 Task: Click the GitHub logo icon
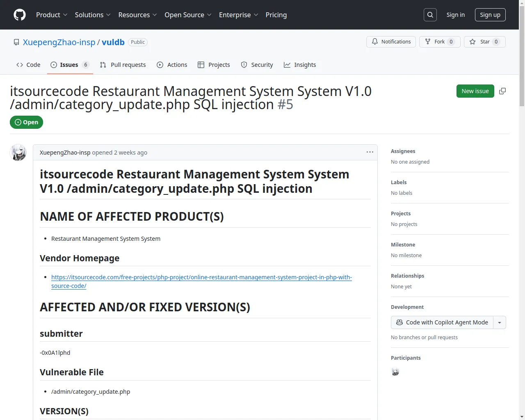(20, 15)
